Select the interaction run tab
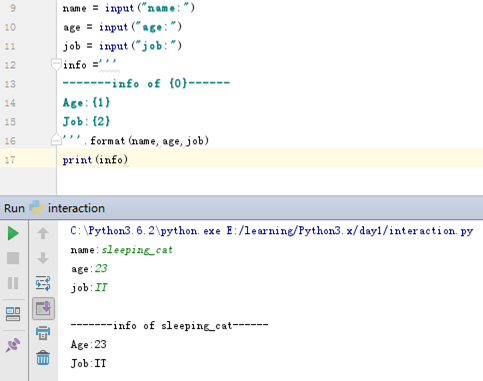This screenshot has width=483, height=381. (76, 208)
